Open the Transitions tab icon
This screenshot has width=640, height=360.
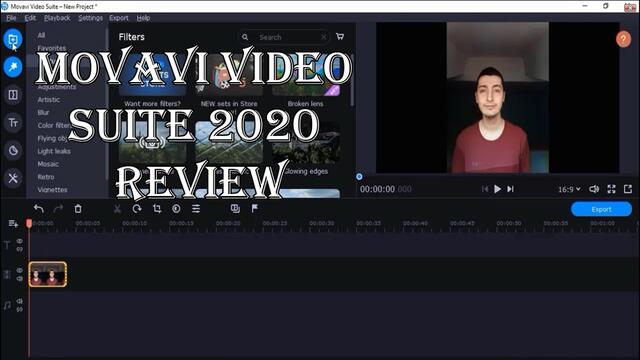coord(13,95)
